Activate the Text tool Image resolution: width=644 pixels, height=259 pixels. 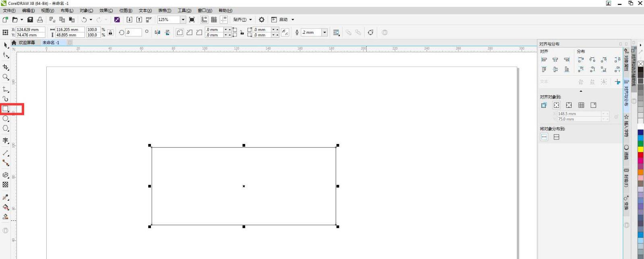(x=6, y=140)
